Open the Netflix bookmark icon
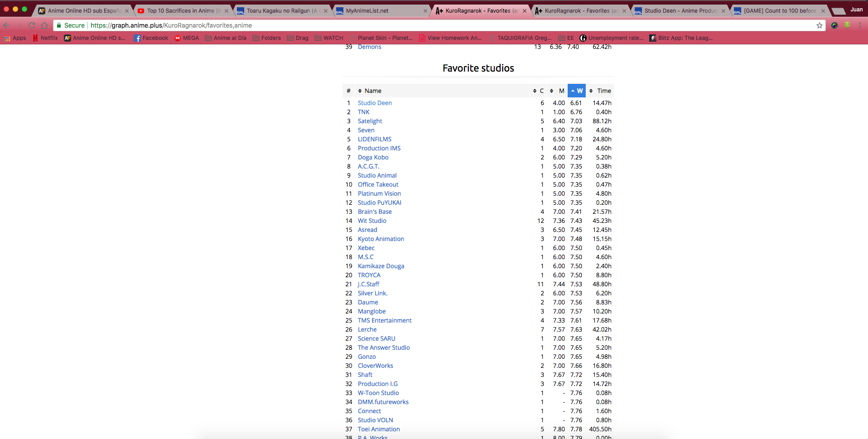868x439 pixels. coord(35,38)
